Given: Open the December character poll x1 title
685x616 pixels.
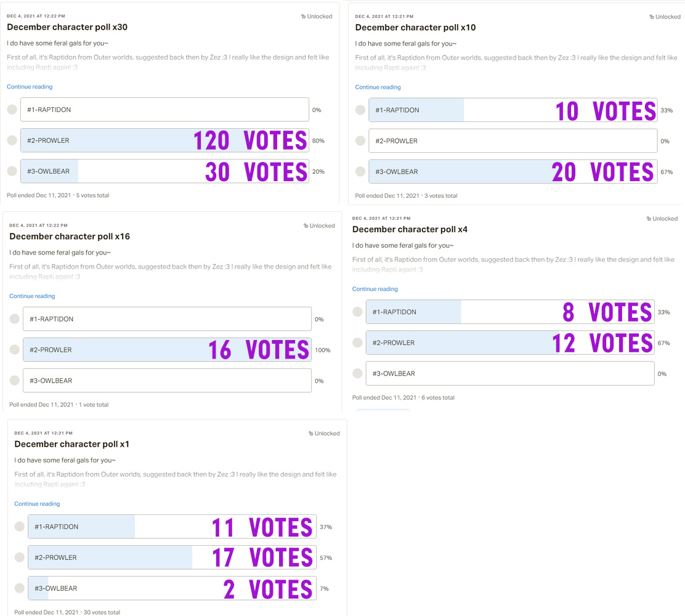Looking at the screenshot, I should coord(72,444).
